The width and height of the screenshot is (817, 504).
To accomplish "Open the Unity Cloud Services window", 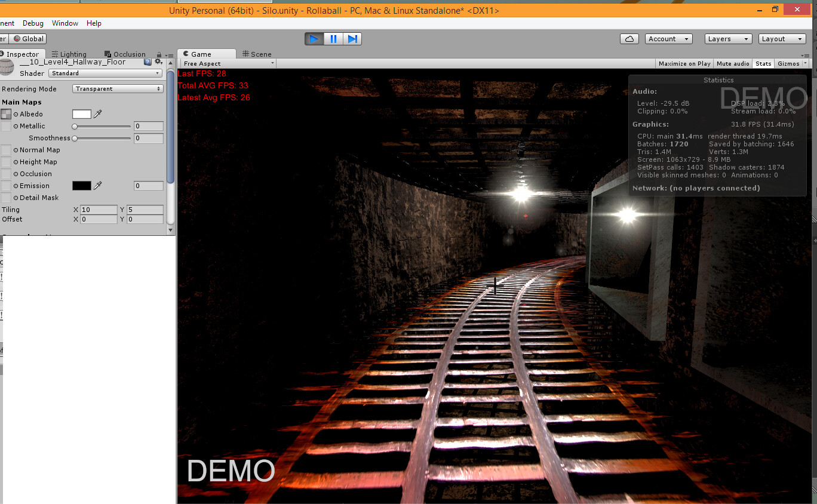I will pos(629,38).
